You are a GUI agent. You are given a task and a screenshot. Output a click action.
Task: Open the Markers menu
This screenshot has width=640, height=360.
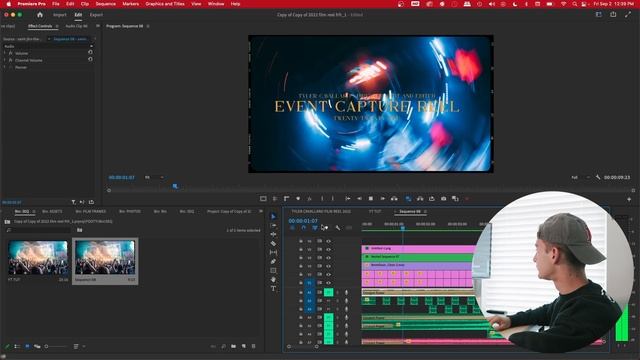(131, 4)
